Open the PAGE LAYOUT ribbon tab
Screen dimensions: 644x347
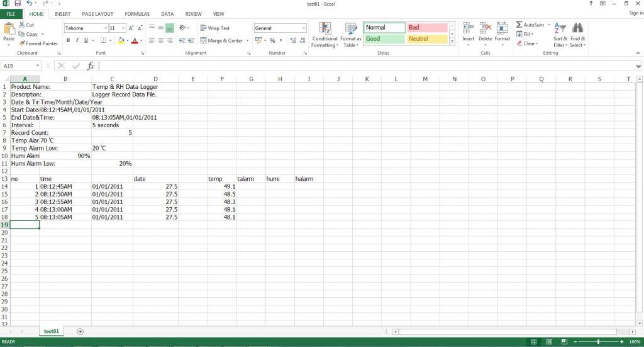(x=97, y=13)
